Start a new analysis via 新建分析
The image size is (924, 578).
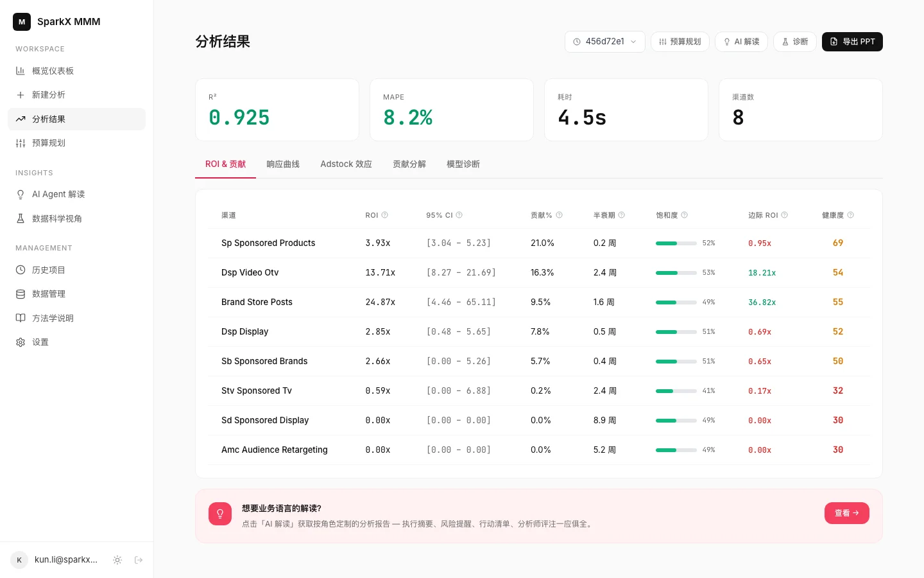pyautogui.click(x=77, y=95)
